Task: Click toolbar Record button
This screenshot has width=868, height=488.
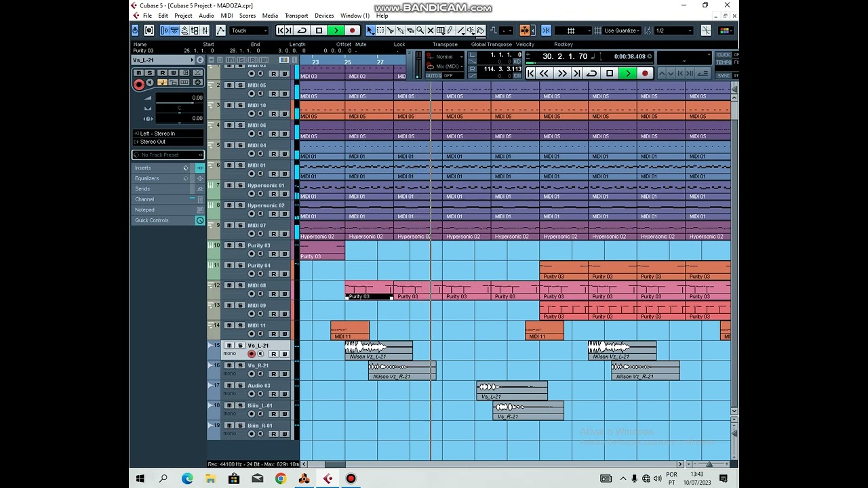Action: pos(352,30)
